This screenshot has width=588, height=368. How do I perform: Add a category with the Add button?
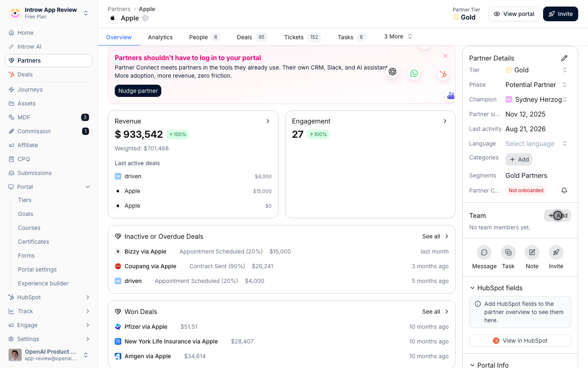[519, 159]
